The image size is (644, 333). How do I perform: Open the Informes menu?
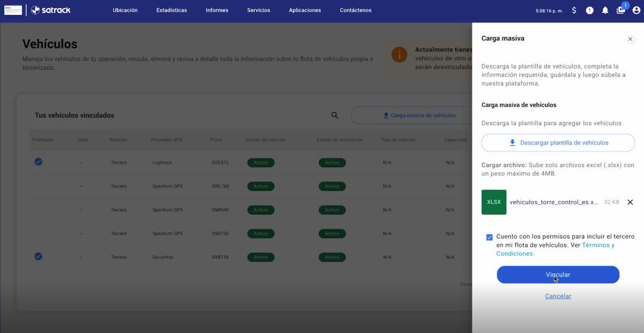(x=217, y=10)
